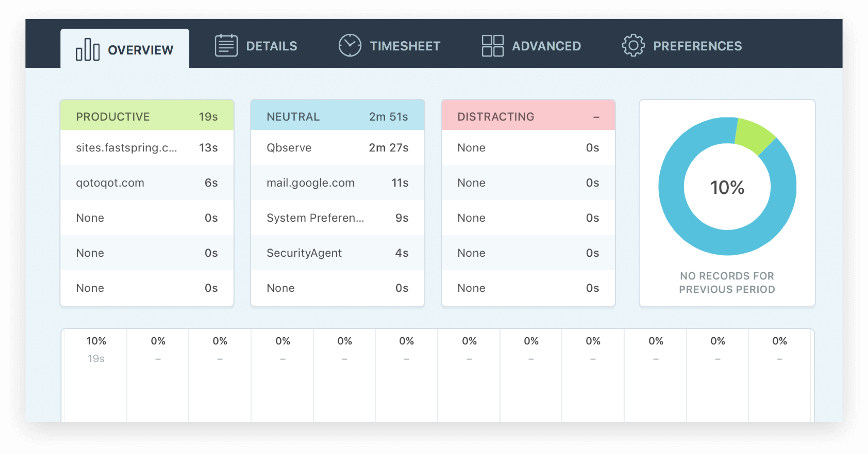Click the PRODUCTIVE category header
This screenshot has width=868, height=454.
147,116
